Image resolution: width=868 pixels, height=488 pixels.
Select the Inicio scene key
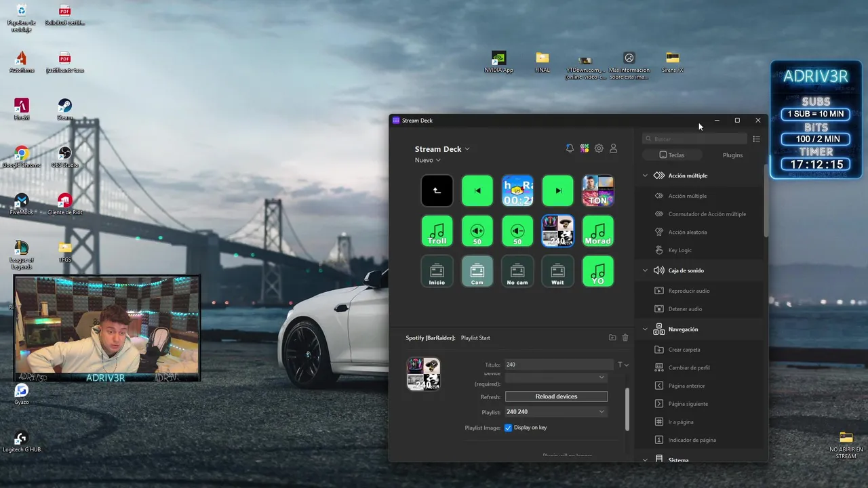(437, 271)
